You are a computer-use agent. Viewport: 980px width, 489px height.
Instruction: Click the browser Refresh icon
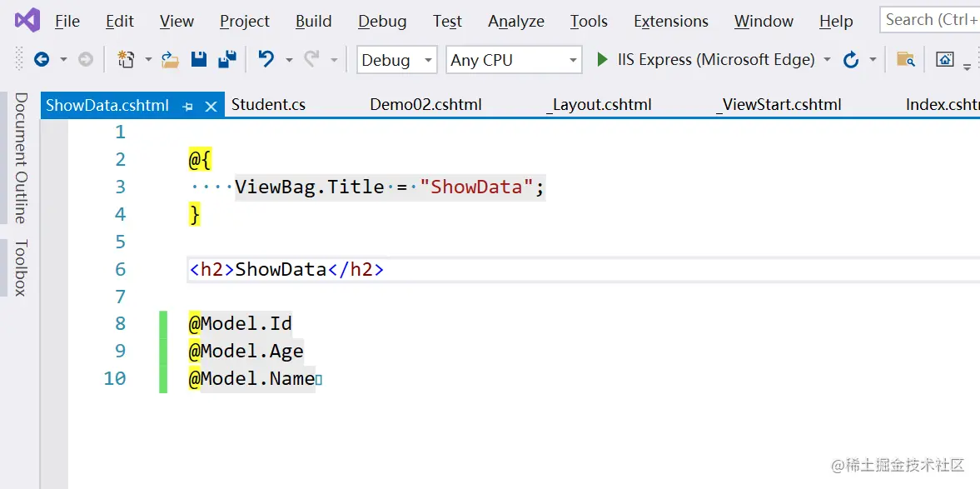pyautogui.click(x=851, y=60)
